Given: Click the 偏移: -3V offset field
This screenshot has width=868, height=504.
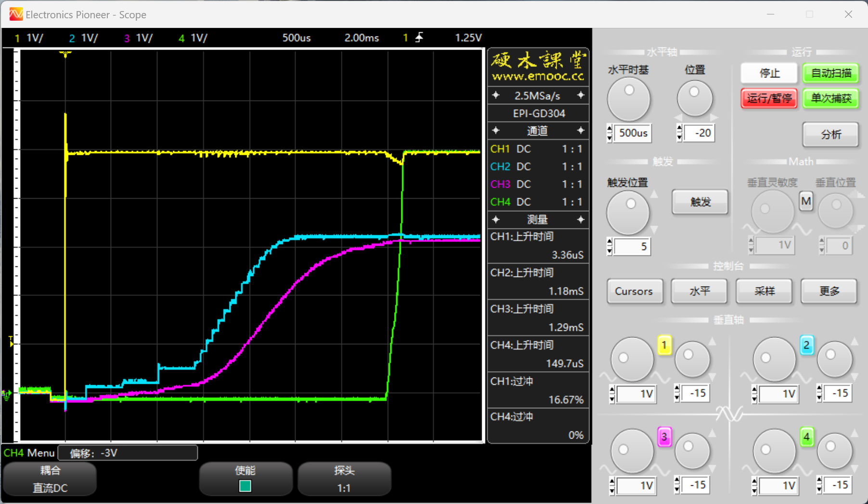Looking at the screenshot, I should pyautogui.click(x=128, y=453).
